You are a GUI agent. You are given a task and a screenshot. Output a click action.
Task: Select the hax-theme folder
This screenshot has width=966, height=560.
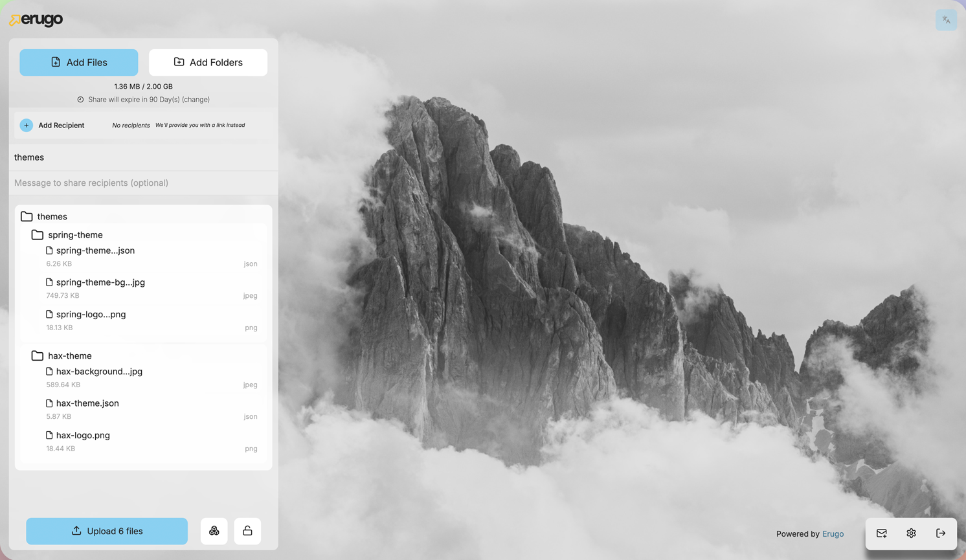coord(69,355)
